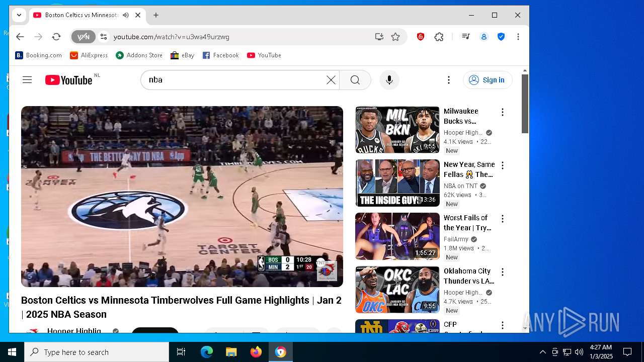
Task: Open the browser three-dot menu
Action: (518, 37)
